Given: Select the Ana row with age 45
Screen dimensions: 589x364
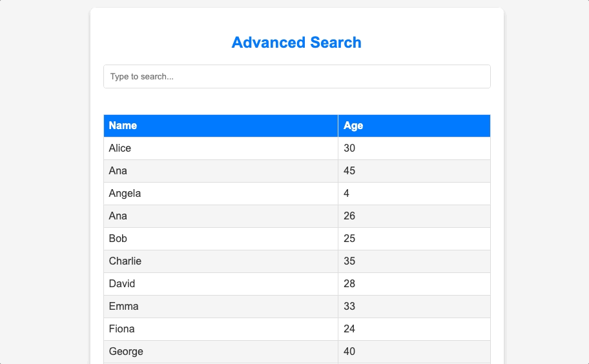Looking at the screenshot, I should [297, 171].
